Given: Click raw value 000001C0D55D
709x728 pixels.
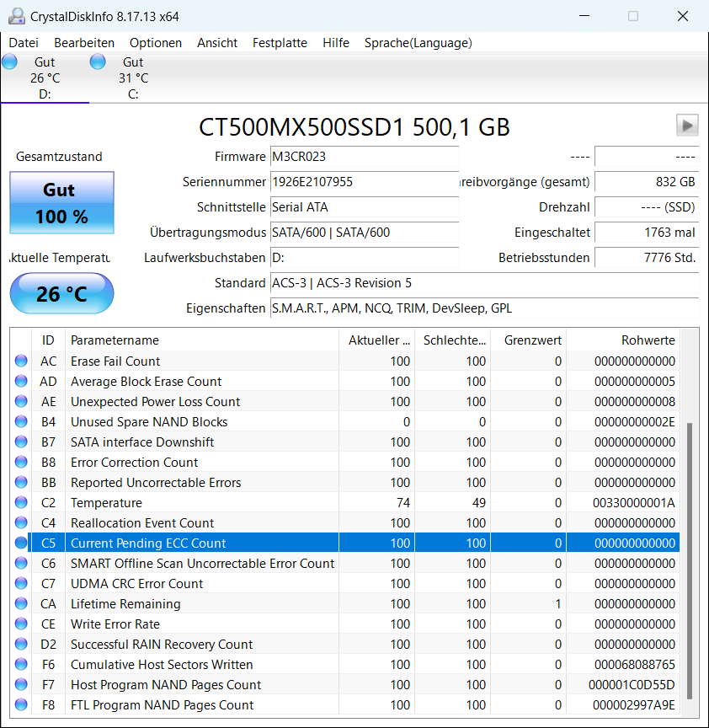Looking at the screenshot, I should (x=632, y=685).
